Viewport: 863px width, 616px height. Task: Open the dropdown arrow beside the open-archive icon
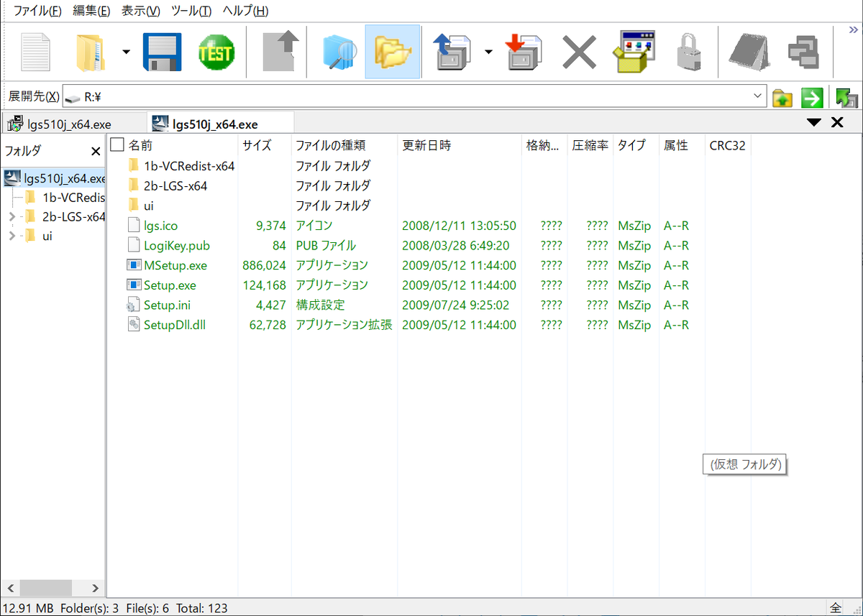[126, 51]
